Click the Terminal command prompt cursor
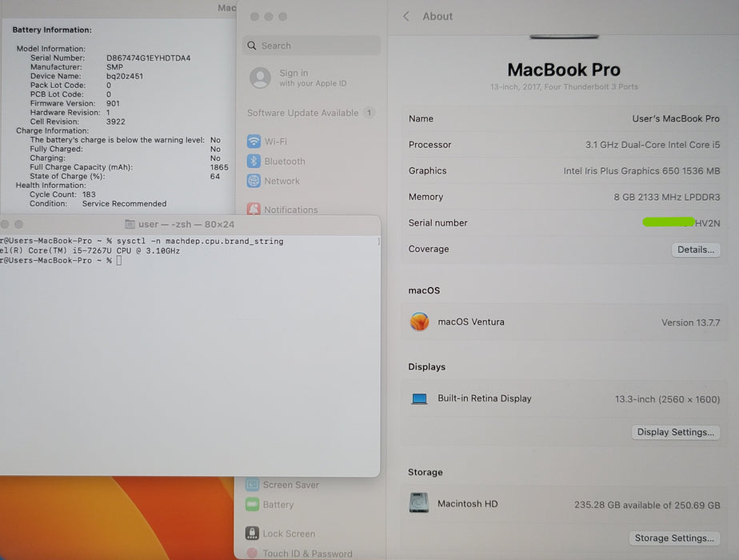Image resolution: width=739 pixels, height=560 pixels. point(119,260)
